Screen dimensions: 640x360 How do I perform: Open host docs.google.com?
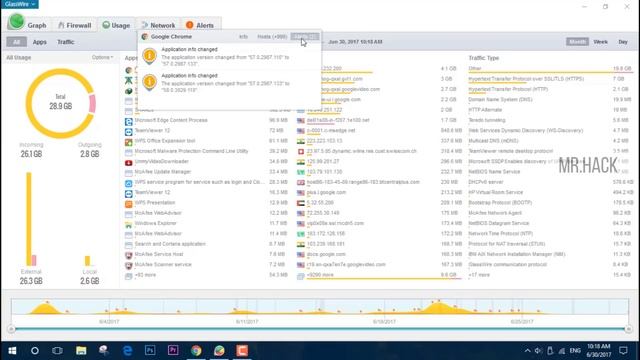(x=326, y=254)
